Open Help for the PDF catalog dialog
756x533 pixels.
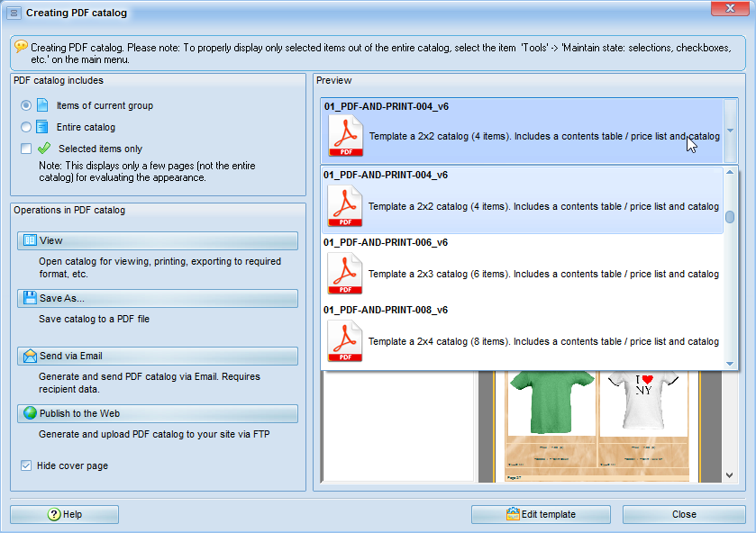(x=65, y=514)
